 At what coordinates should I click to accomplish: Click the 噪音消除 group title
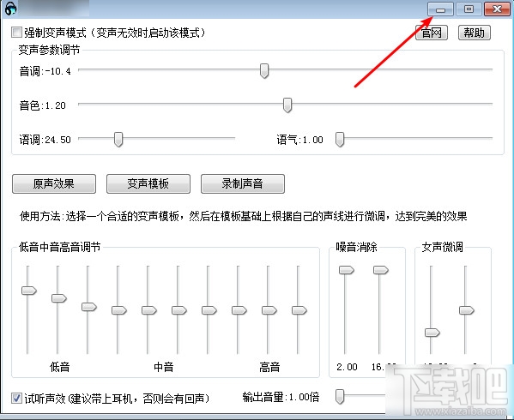click(x=356, y=247)
